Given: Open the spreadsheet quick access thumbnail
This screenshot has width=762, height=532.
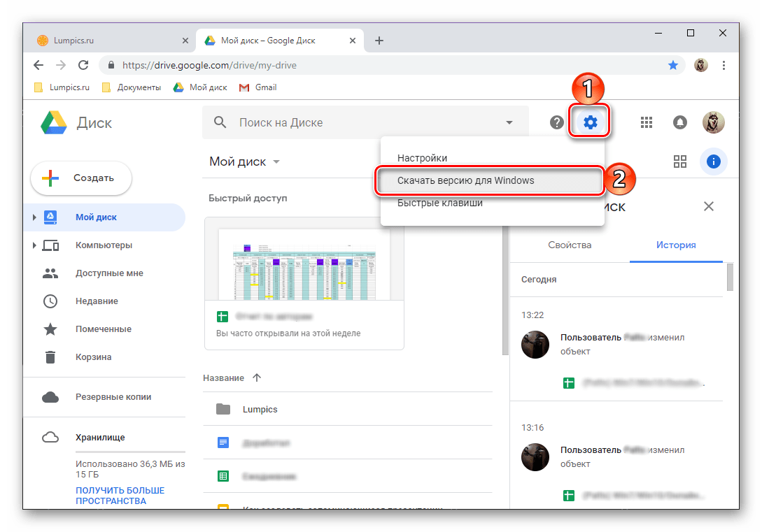Looking at the screenshot, I should coord(304,283).
